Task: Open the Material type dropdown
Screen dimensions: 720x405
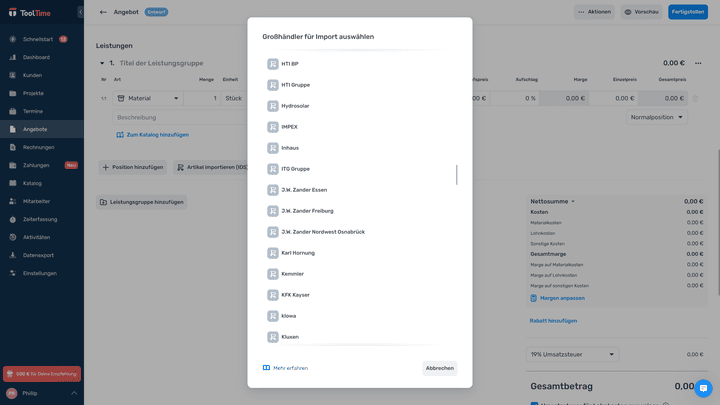Action: pos(148,99)
